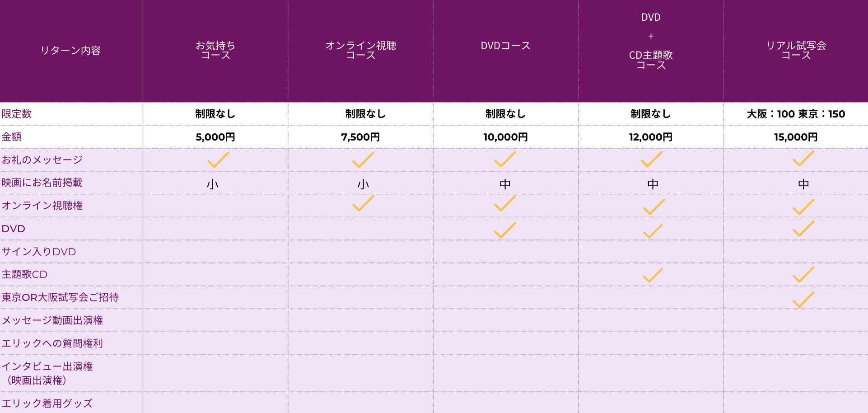This screenshot has height=413, width=868.
Task: Select the リアル試写会コース column header
Action: (796, 50)
